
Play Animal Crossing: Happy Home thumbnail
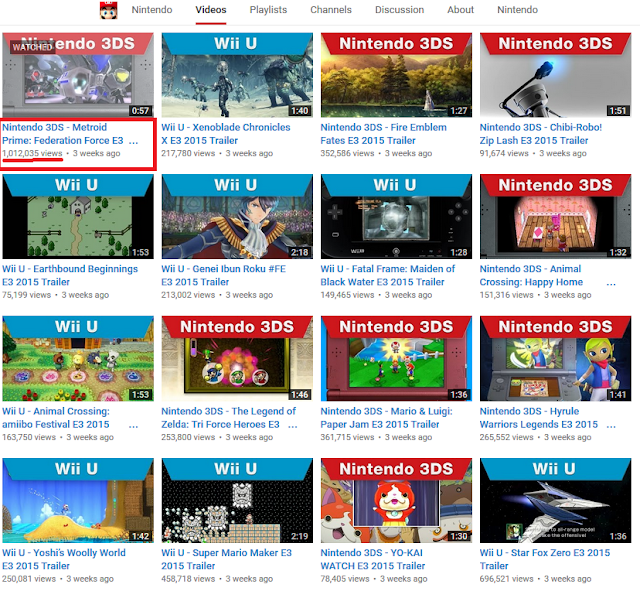point(556,217)
